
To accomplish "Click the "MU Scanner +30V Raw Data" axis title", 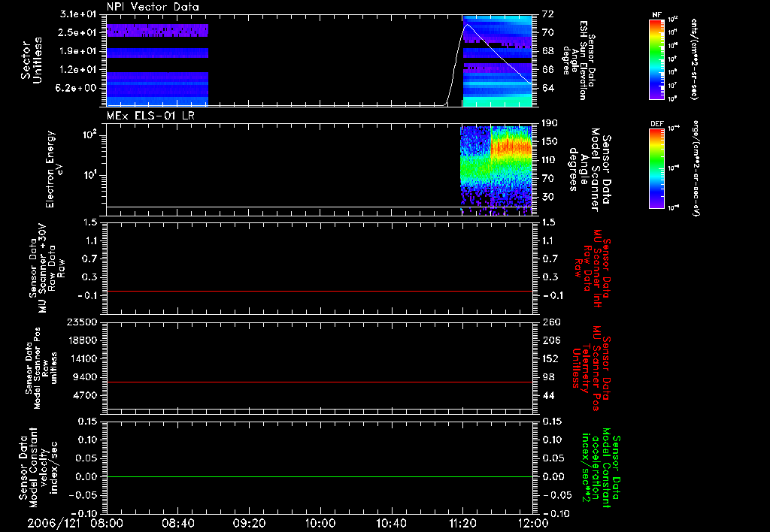I will 47,268.
